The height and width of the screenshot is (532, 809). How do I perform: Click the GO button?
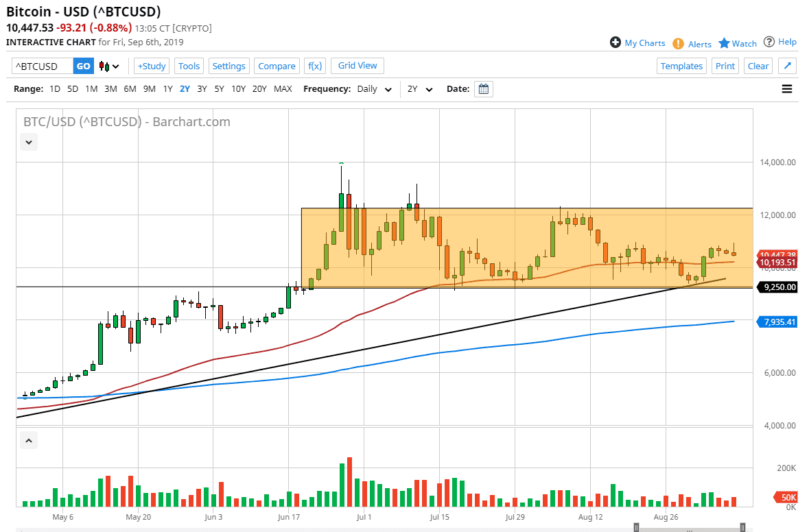[84, 66]
